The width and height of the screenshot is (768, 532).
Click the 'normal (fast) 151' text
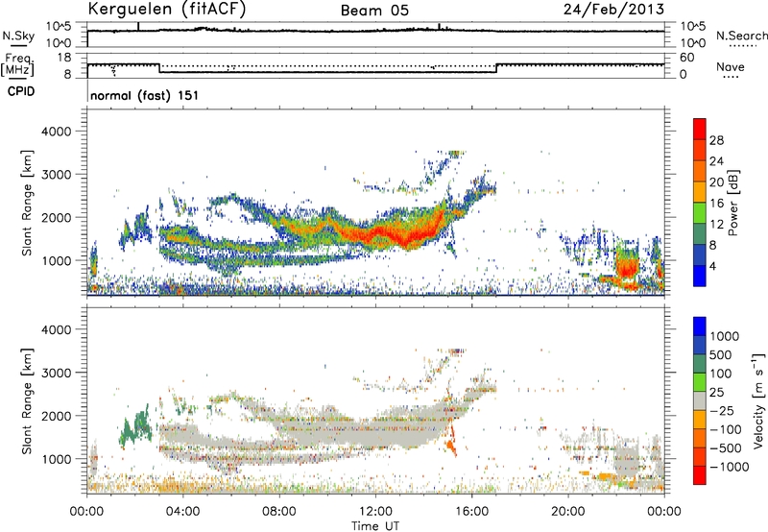click(145, 95)
